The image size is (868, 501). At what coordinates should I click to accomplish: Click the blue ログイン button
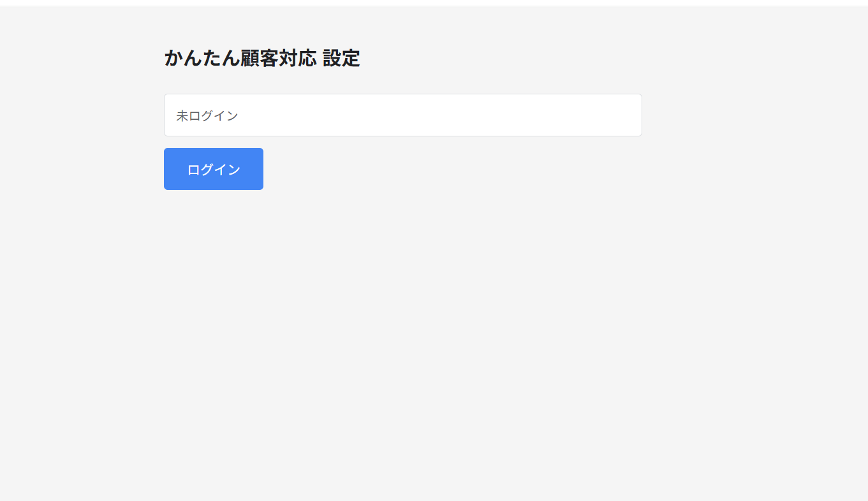[213, 169]
